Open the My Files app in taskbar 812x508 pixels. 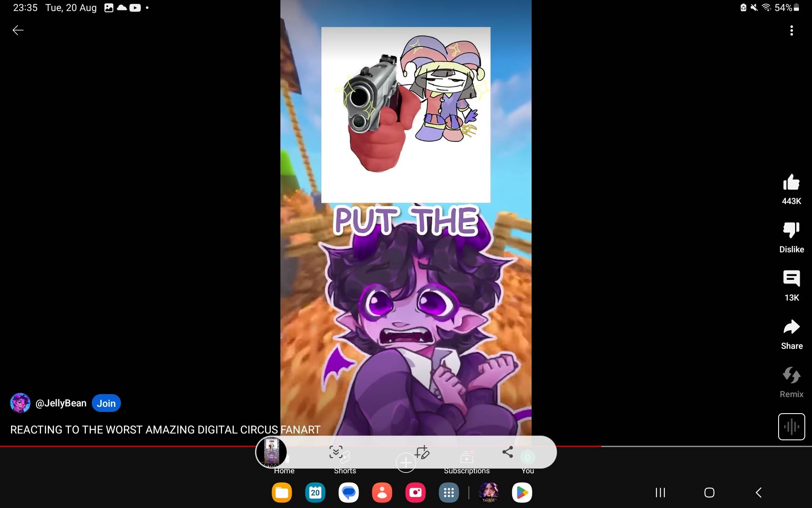[282, 492]
